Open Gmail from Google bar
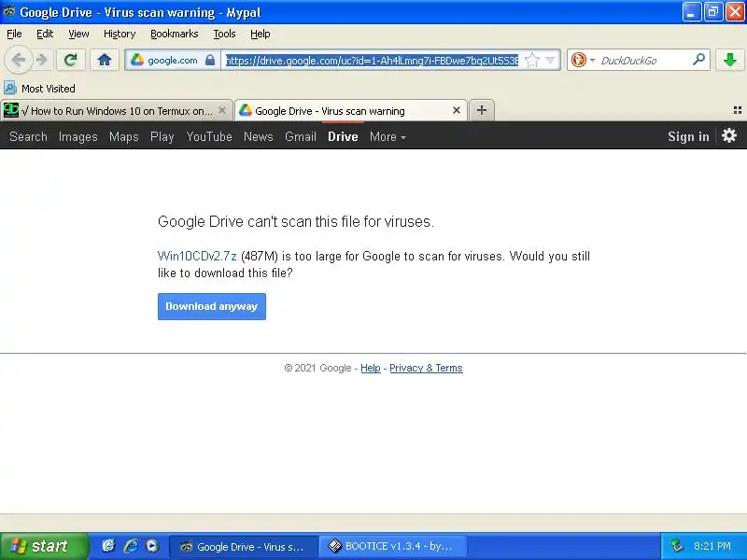 pyautogui.click(x=301, y=136)
